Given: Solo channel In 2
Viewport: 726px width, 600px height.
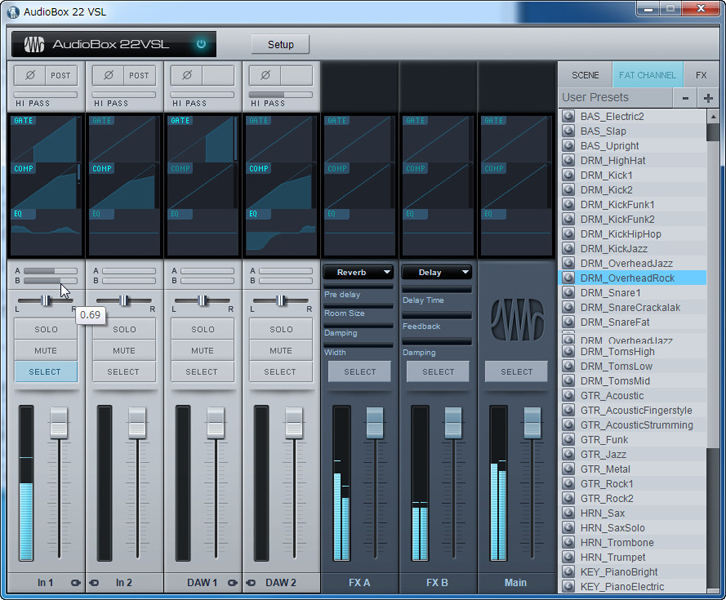Looking at the screenshot, I should click(124, 329).
